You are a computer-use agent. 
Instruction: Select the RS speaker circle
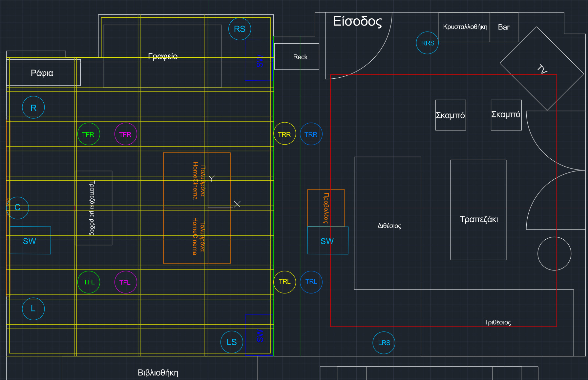(x=240, y=29)
